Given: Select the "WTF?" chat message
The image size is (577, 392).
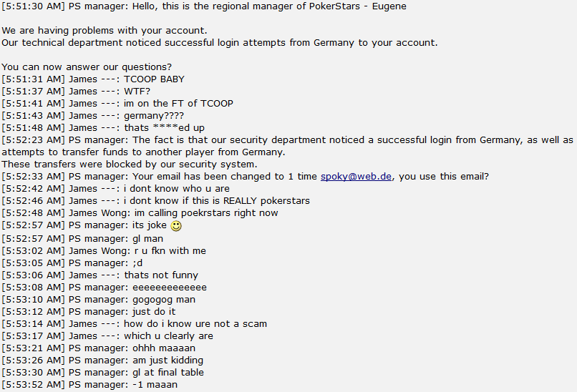Looking at the screenshot, I should (x=137, y=92).
